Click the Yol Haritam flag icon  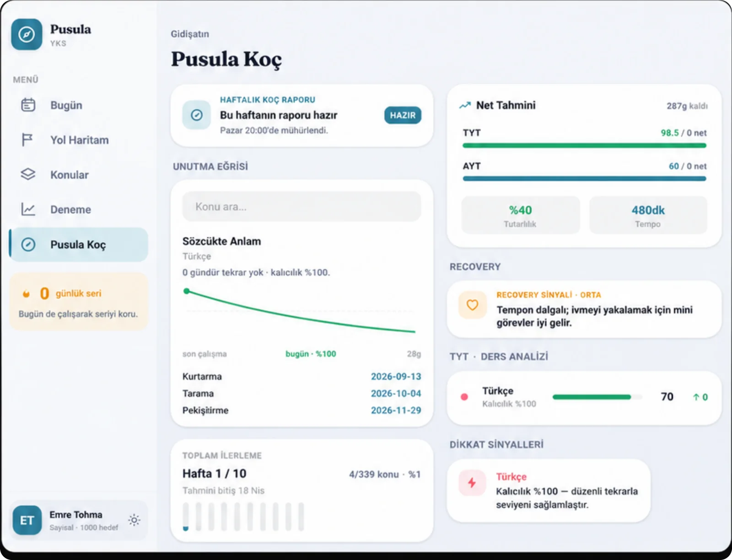point(27,139)
